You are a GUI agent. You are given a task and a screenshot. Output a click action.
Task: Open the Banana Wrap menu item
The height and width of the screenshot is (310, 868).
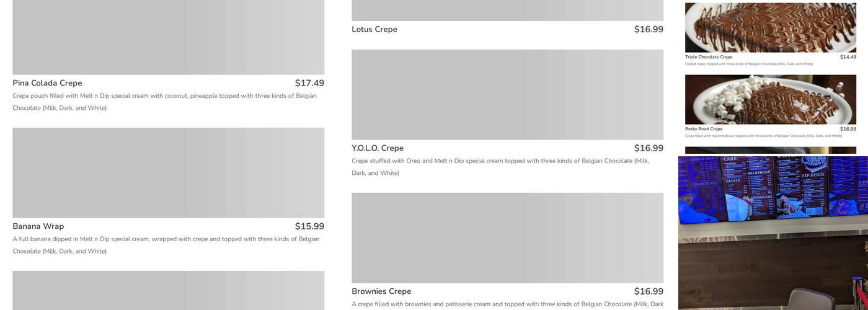[38, 226]
